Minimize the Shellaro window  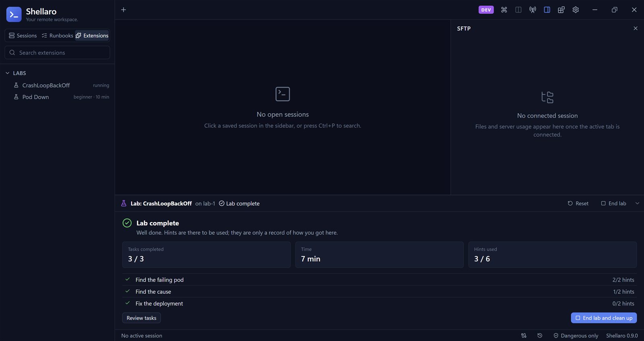pos(595,10)
